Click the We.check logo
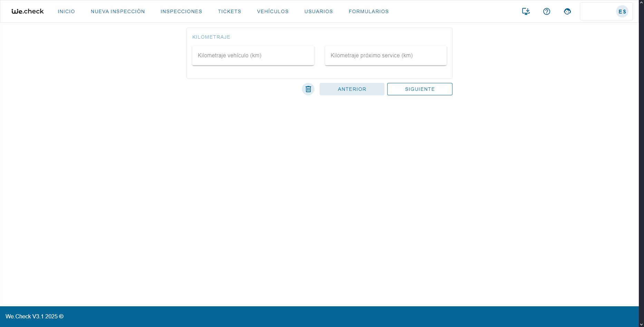This screenshot has width=644, height=327. [x=28, y=11]
